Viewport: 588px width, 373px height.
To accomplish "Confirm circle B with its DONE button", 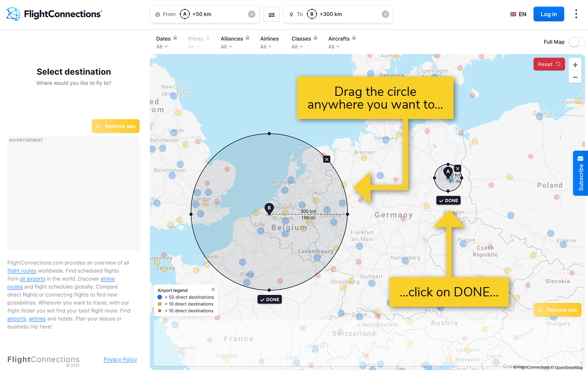I will coord(269,300).
